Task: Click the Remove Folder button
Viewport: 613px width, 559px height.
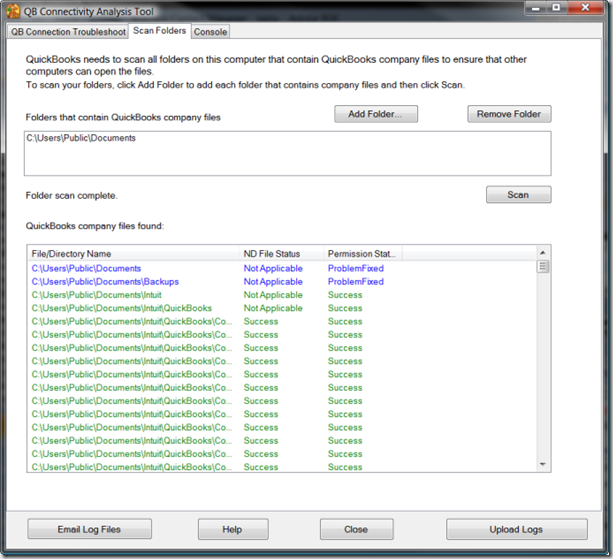Action: 509,114
